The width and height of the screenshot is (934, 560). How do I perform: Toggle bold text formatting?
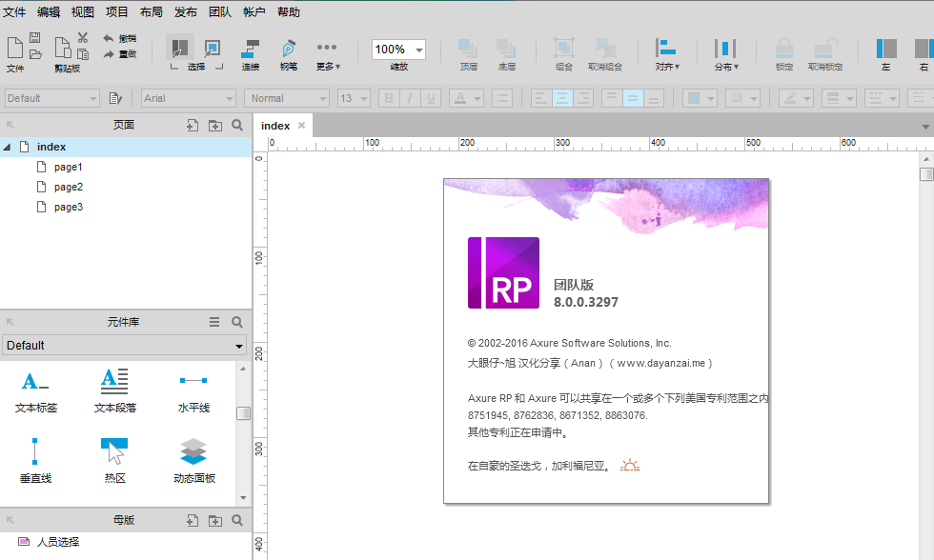coord(390,98)
